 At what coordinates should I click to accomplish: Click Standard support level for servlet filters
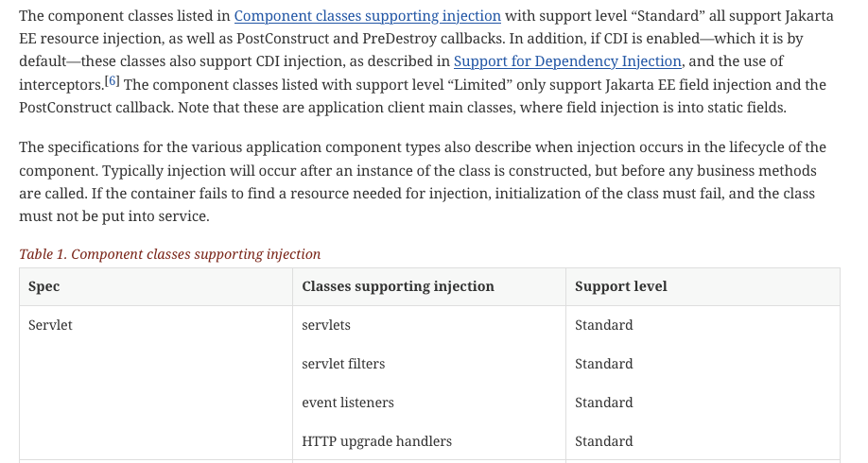(603, 364)
